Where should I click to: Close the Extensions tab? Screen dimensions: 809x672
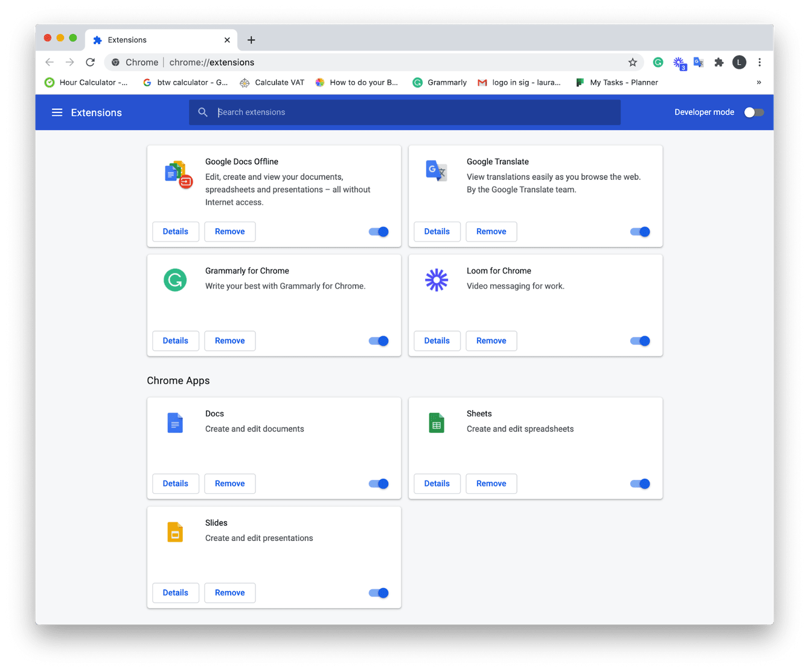pos(227,40)
